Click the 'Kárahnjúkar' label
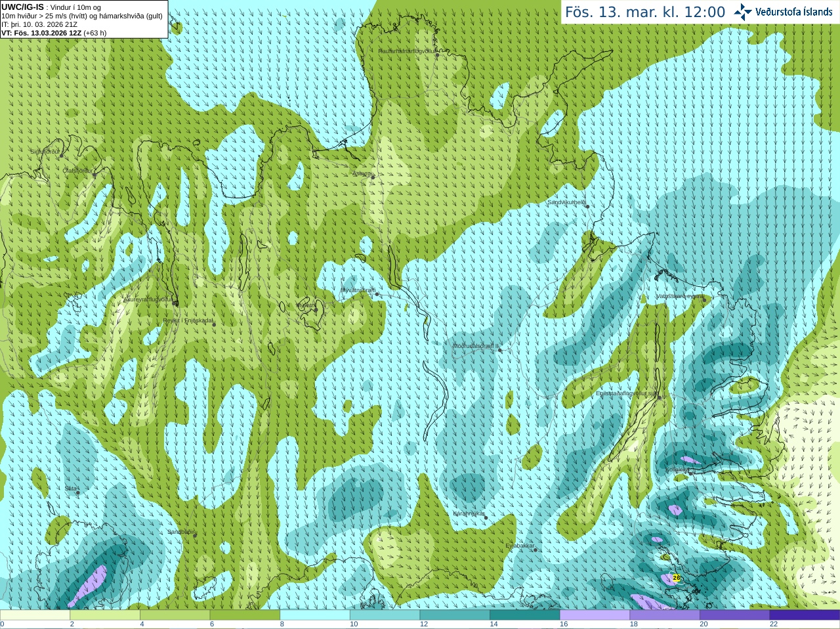This screenshot has height=629, width=840. [x=469, y=513]
